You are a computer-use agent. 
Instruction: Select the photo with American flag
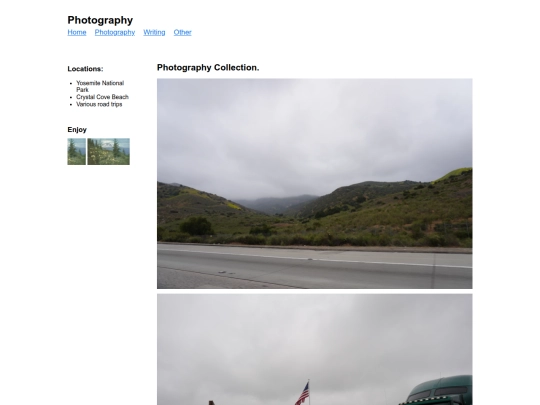pyautogui.click(x=315, y=350)
